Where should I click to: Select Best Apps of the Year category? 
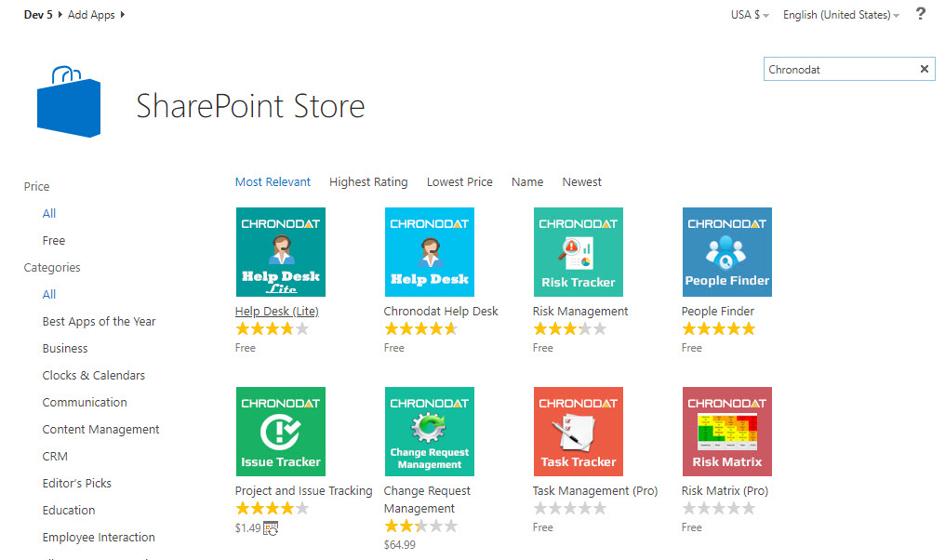(x=99, y=321)
